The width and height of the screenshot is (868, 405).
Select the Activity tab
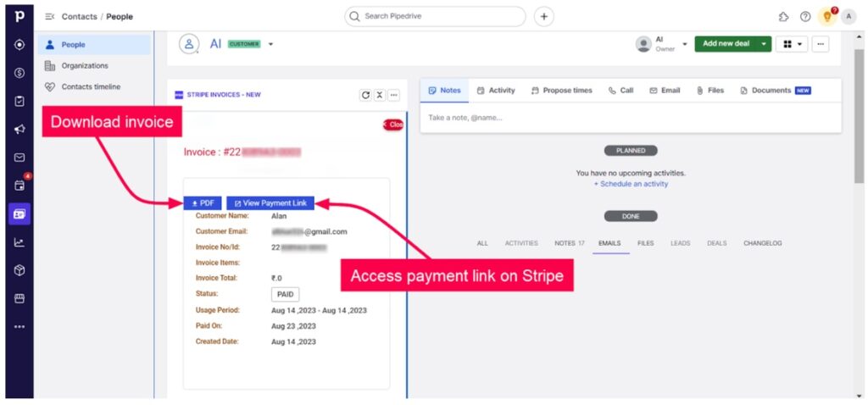tap(496, 90)
